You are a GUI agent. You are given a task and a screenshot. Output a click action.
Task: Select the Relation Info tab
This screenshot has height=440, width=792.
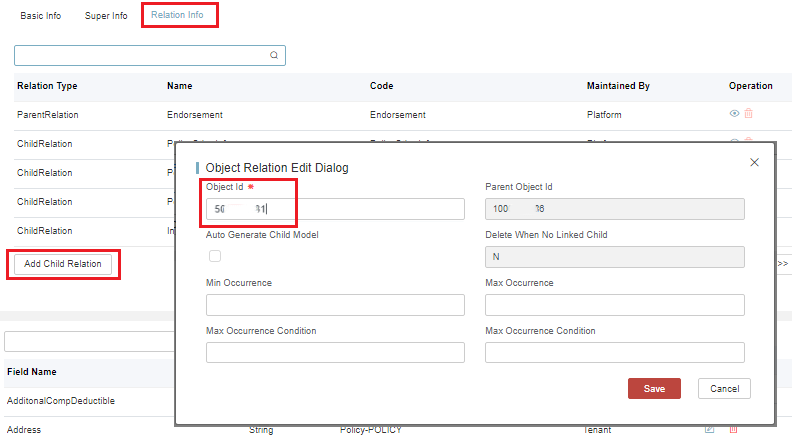point(179,16)
